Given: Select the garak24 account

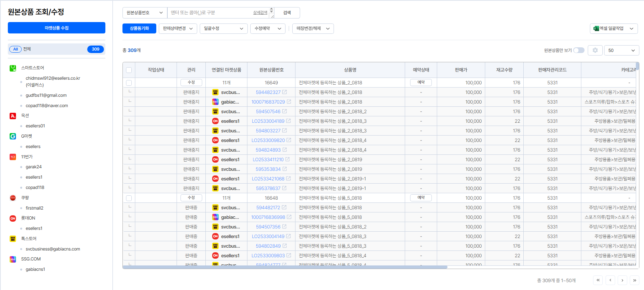Looking at the screenshot, I should tap(33, 167).
